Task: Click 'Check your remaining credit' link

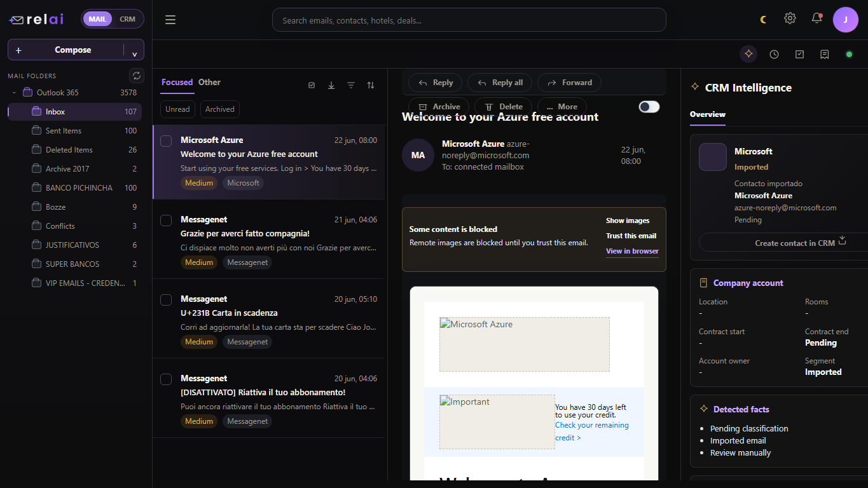Action: [x=592, y=431]
